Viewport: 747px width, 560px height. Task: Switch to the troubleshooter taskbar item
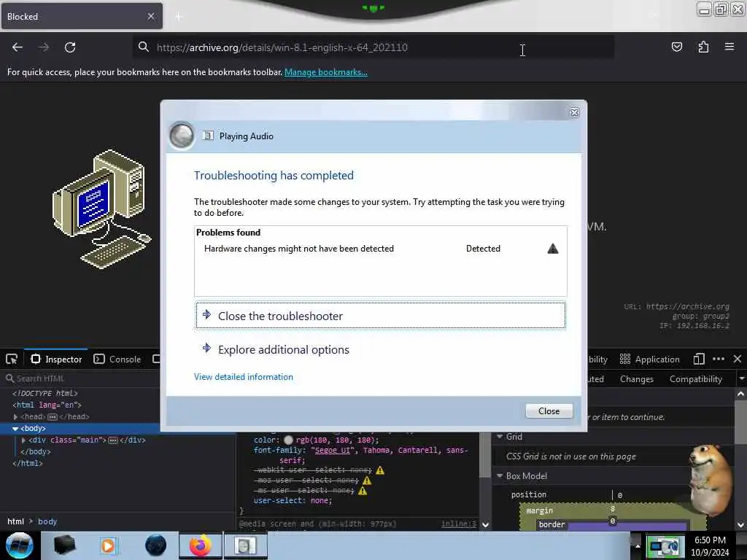point(245,545)
